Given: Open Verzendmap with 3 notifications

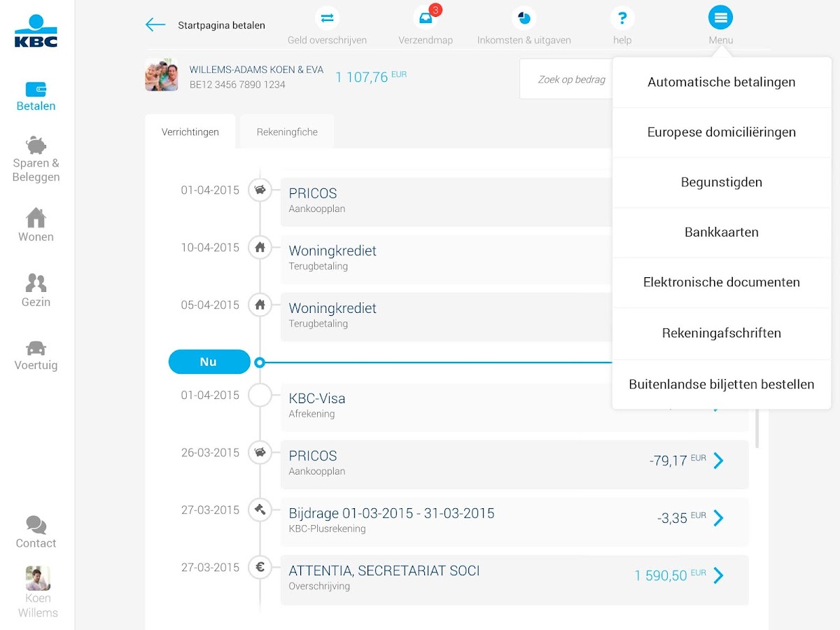Looking at the screenshot, I should point(426,17).
